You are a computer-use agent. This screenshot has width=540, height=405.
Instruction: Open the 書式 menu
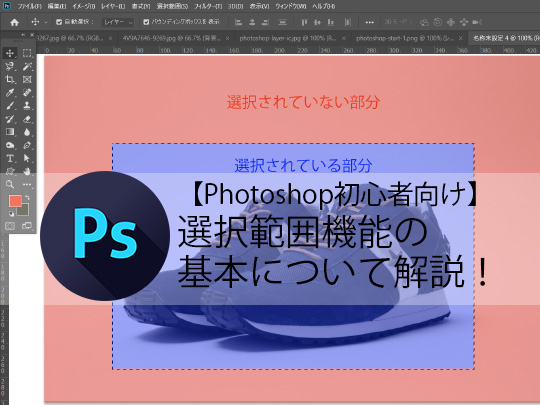click(x=141, y=6)
